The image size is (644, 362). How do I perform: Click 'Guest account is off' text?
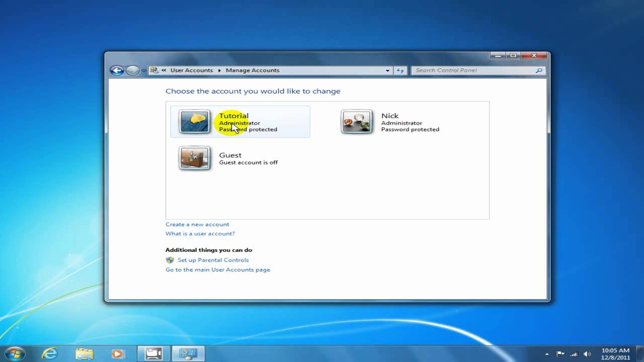(249, 162)
